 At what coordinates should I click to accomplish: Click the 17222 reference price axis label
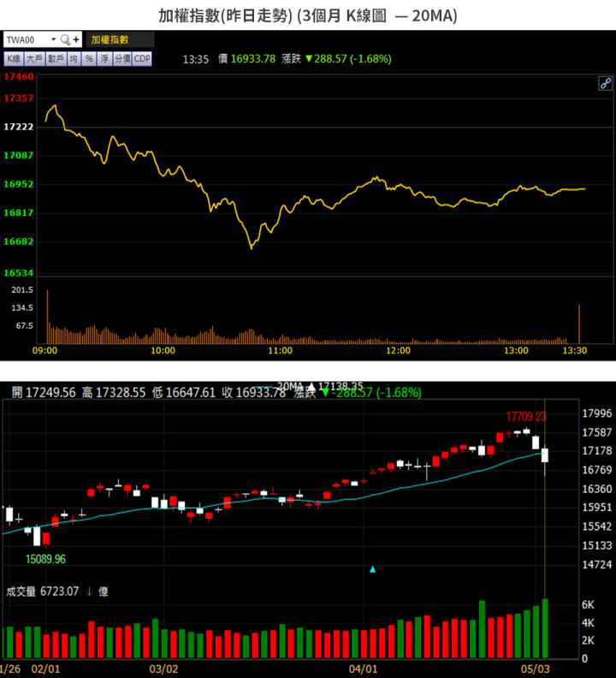click(x=19, y=127)
